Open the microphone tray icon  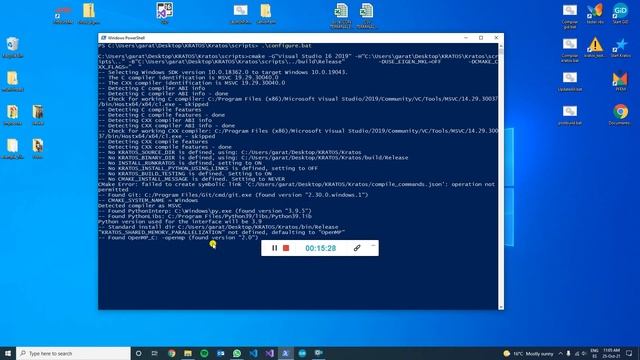pos(569,353)
